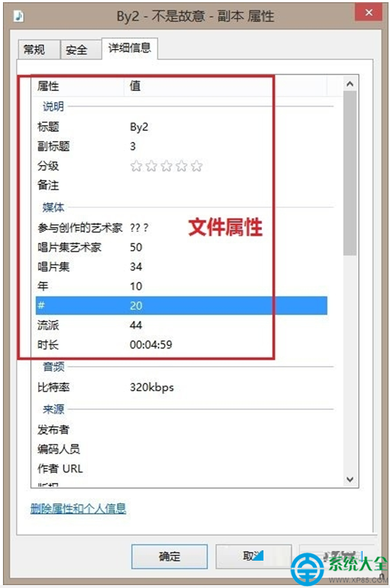This screenshot has width=390, height=588.
Task: Click the scroll up arrow
Action: [x=350, y=84]
